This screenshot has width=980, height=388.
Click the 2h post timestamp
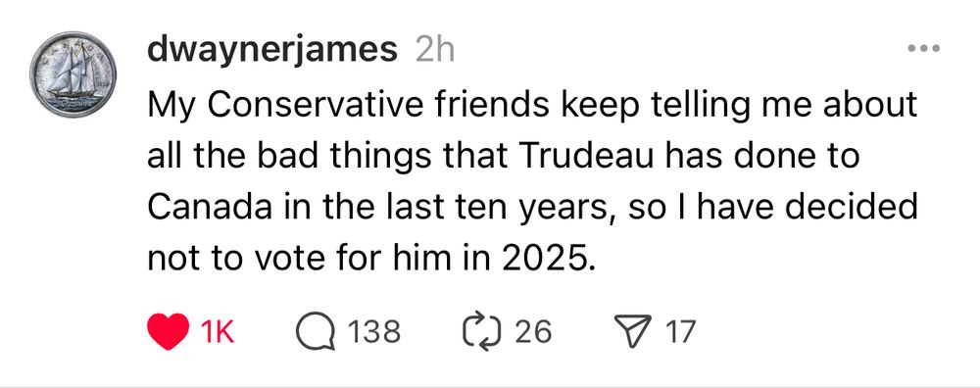(x=434, y=51)
